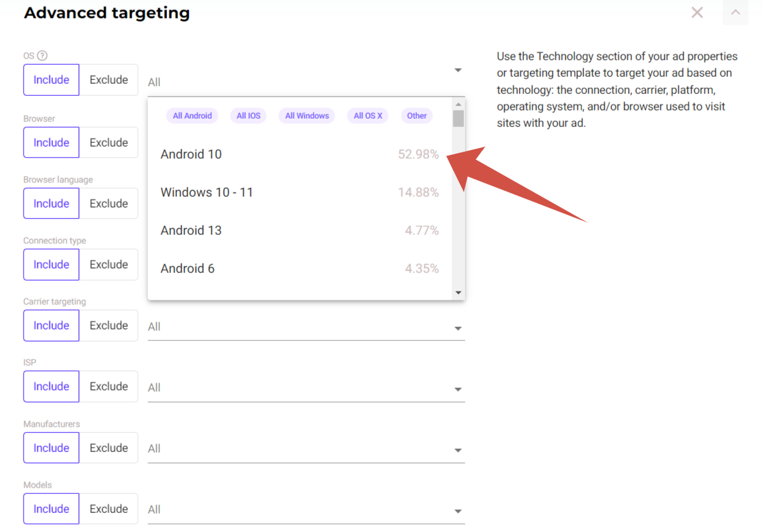Pick Android 13 in the OS list
Viewport: 763px width, 532px height.
[191, 230]
